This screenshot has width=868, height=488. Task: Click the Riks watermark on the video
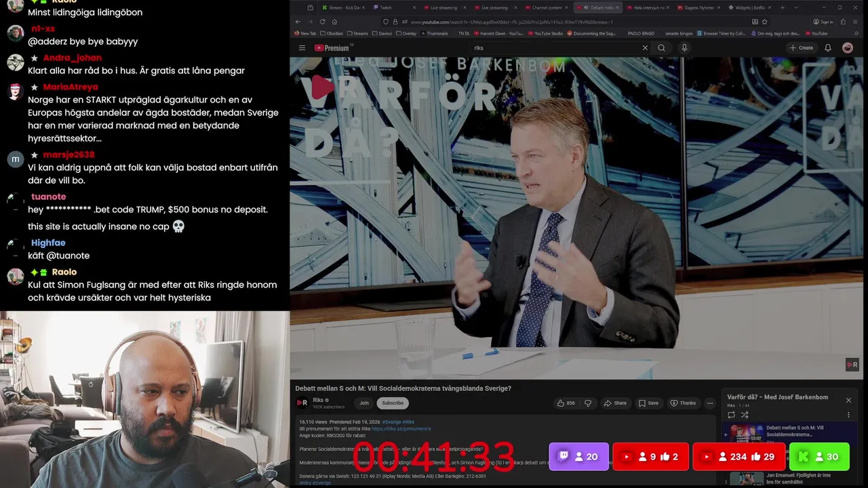click(852, 365)
